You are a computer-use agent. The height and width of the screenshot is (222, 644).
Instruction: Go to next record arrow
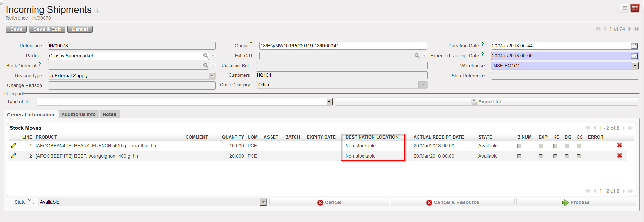click(629, 29)
